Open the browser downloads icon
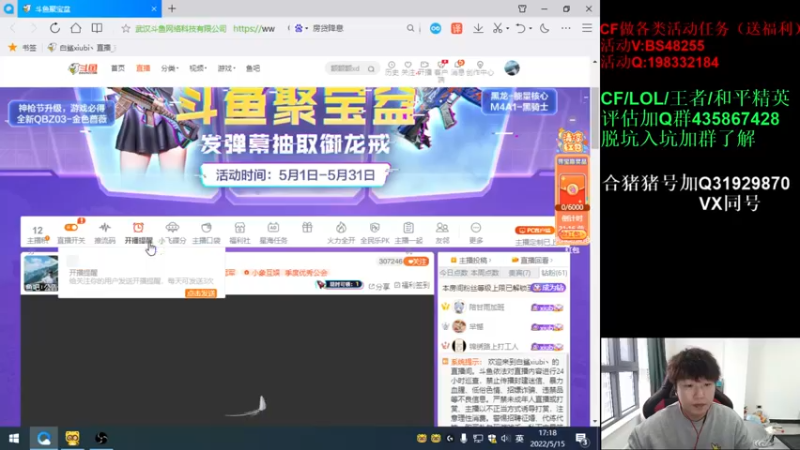 [478, 29]
